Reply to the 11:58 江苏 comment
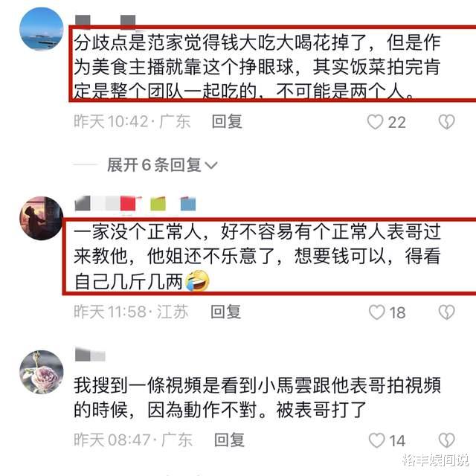Screen dimensions: 476x476 (226, 312)
